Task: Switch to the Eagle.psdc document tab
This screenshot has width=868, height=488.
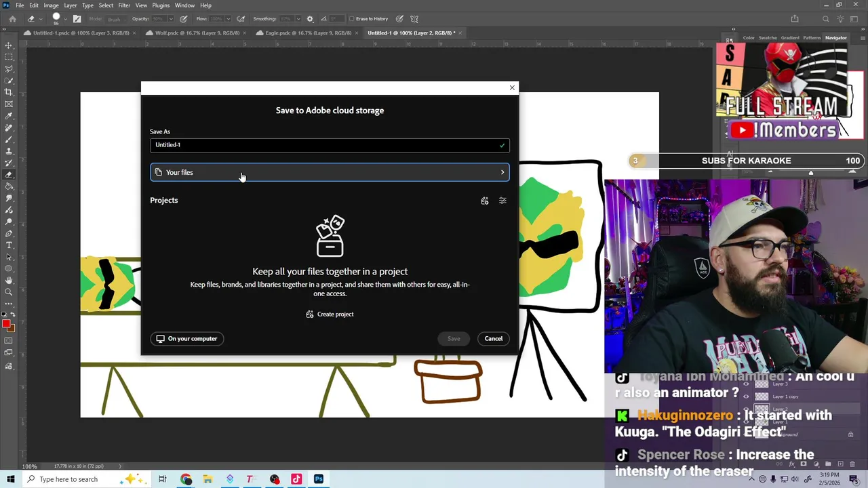Action: [x=308, y=33]
